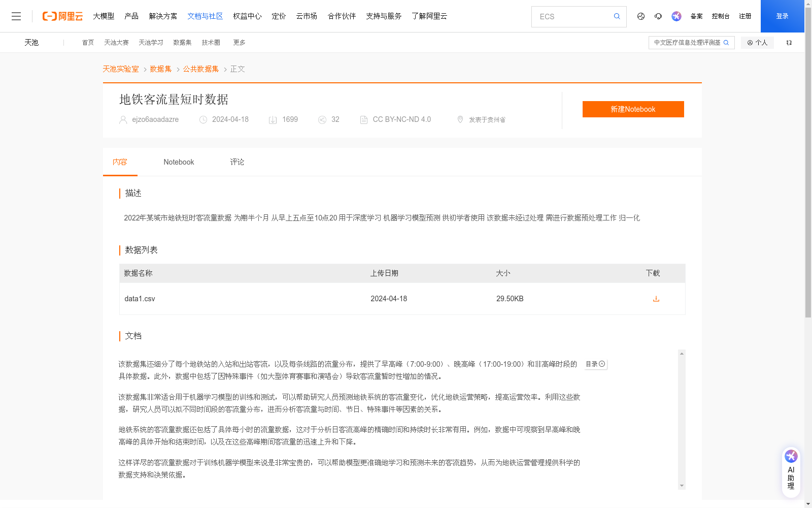Open 技术圈 navigation item
The image size is (812, 508).
pos(211,43)
